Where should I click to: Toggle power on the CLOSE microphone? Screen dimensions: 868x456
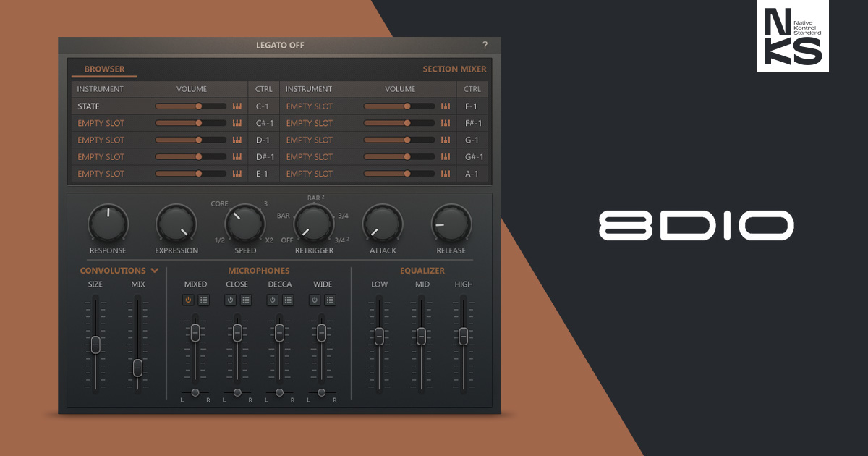tap(231, 300)
